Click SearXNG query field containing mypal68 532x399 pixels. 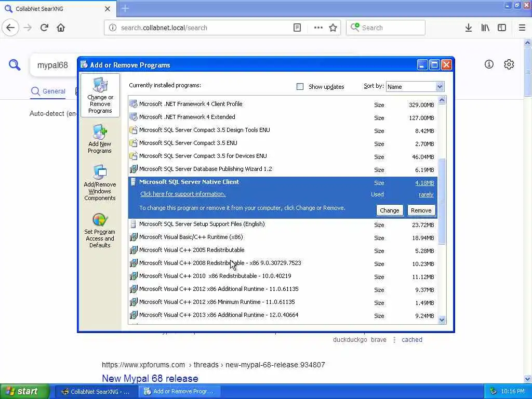click(x=52, y=65)
